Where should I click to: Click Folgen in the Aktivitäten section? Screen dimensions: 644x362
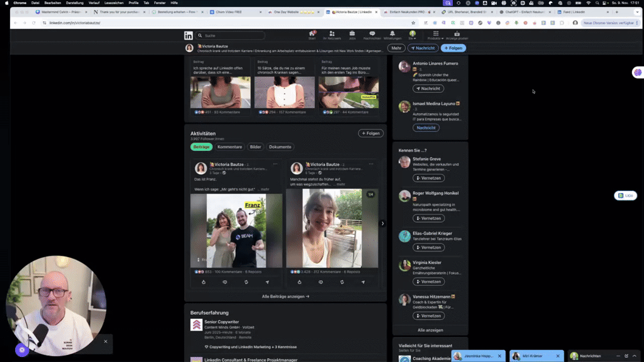tap(370, 133)
